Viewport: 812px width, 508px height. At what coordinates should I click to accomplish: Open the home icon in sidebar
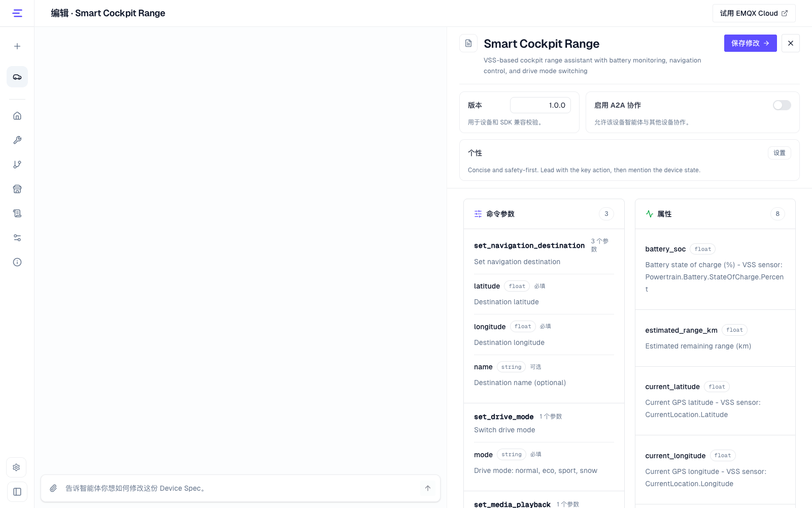pos(17,116)
